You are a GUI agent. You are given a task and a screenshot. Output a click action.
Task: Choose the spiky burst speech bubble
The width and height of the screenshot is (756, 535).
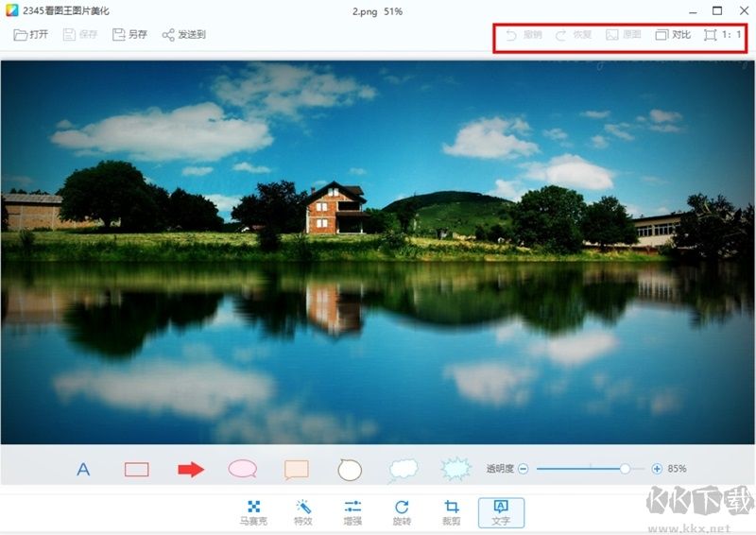coord(456,469)
